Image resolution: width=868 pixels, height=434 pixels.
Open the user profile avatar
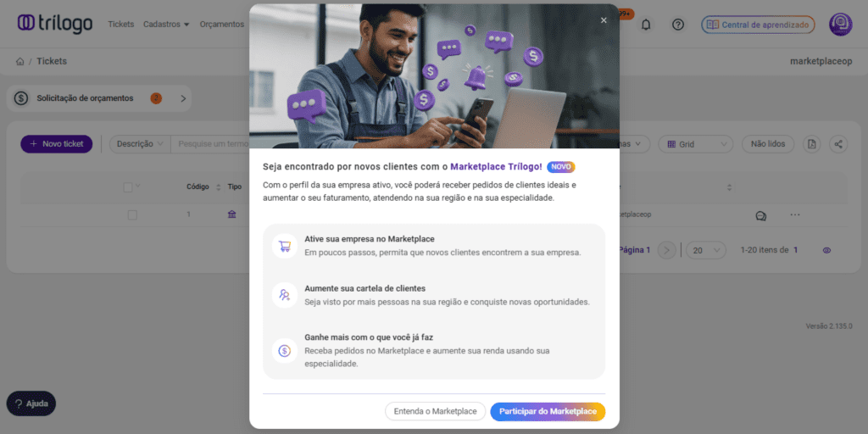[x=840, y=25]
